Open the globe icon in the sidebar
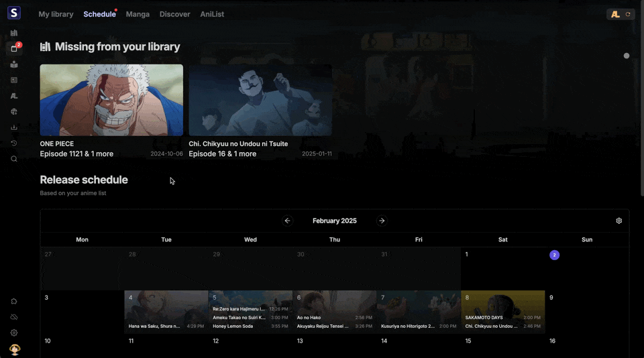The image size is (644, 358). tap(14, 112)
